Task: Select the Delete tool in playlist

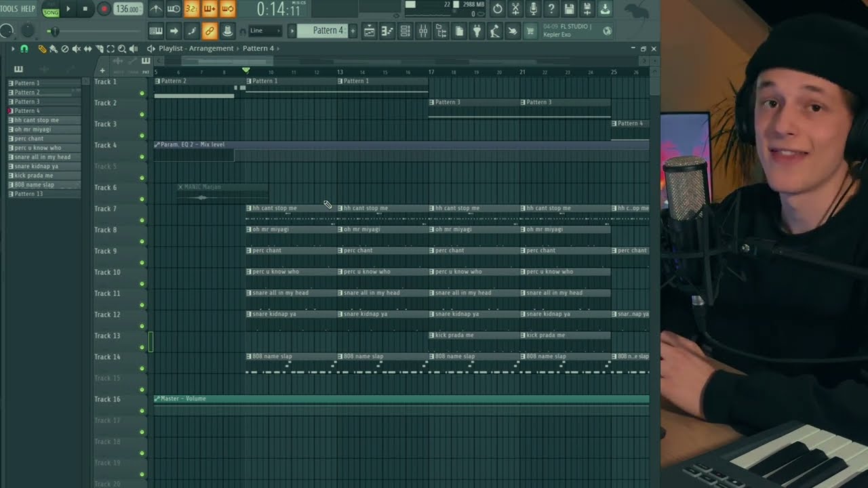Action: 65,49
